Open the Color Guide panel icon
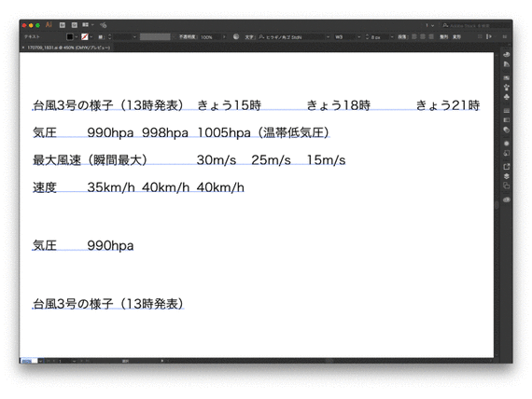The image size is (532, 399). pyautogui.click(x=507, y=64)
